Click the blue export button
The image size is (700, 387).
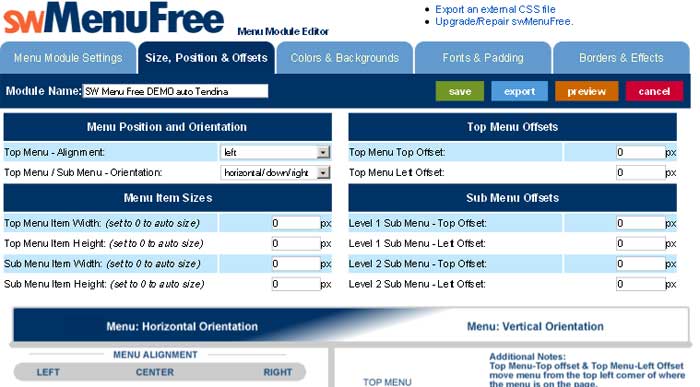tap(519, 91)
